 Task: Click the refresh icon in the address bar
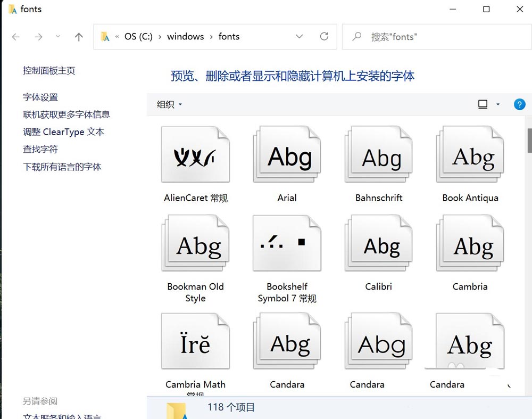click(325, 36)
